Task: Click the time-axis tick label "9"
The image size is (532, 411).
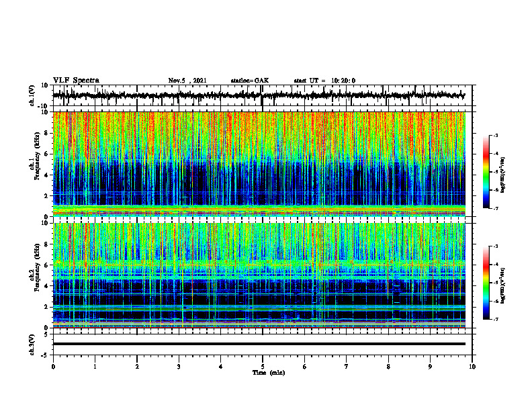Action: [x=430, y=367]
